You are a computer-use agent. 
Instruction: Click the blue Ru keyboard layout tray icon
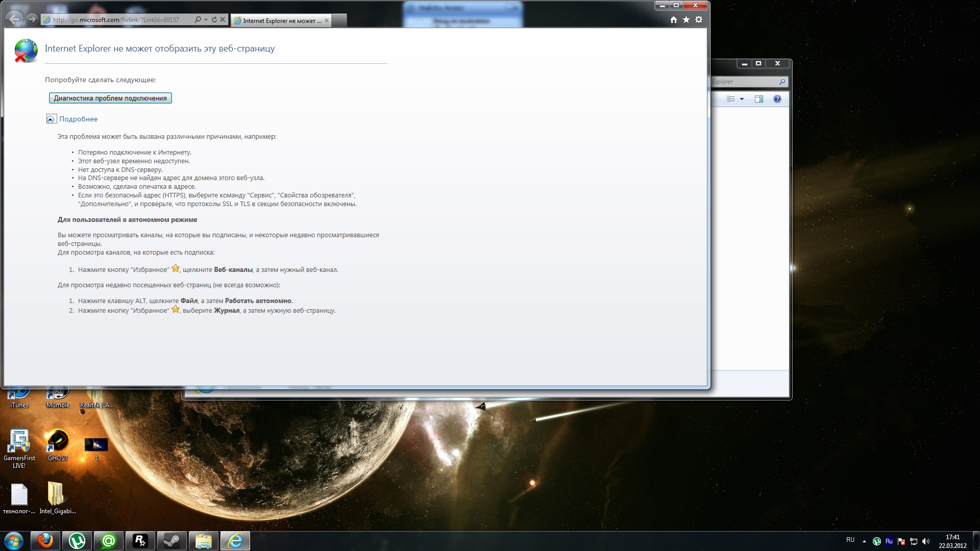[x=889, y=541]
